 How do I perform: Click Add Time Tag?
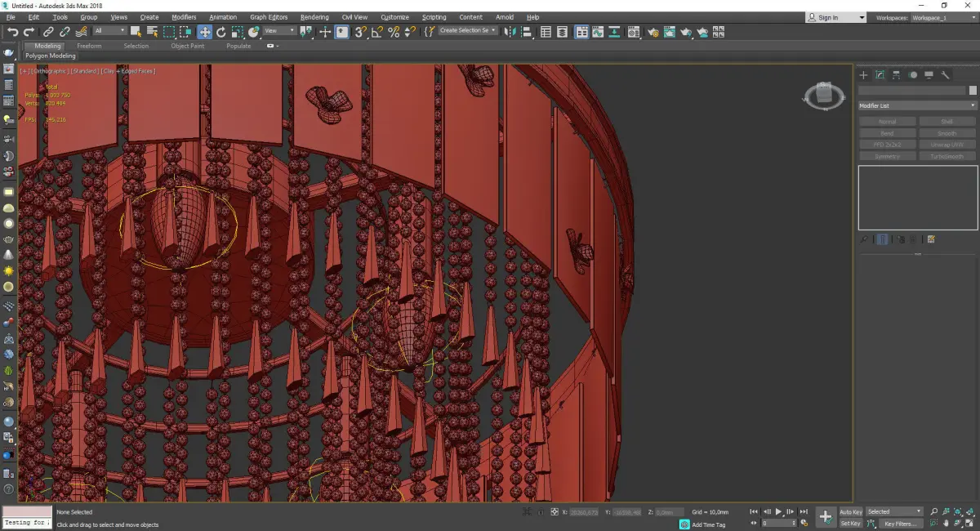pyautogui.click(x=709, y=524)
